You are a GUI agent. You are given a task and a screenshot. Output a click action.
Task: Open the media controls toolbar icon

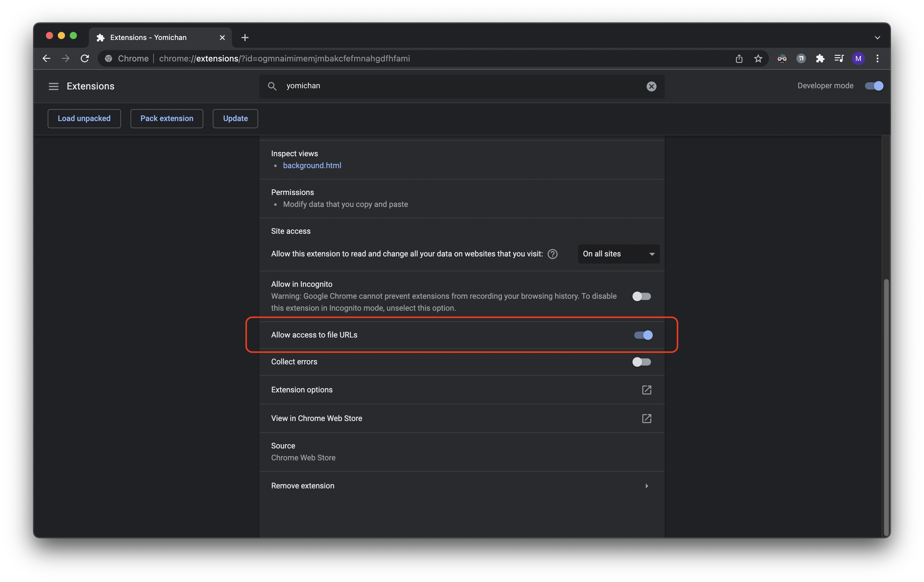839,58
